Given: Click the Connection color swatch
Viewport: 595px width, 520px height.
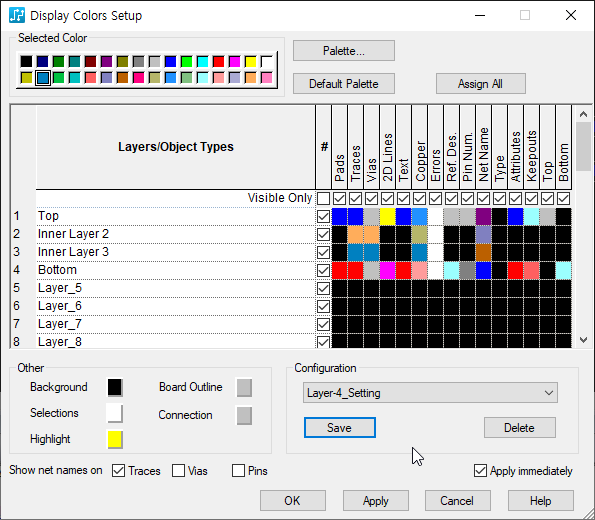Looking at the screenshot, I should pyautogui.click(x=244, y=416).
